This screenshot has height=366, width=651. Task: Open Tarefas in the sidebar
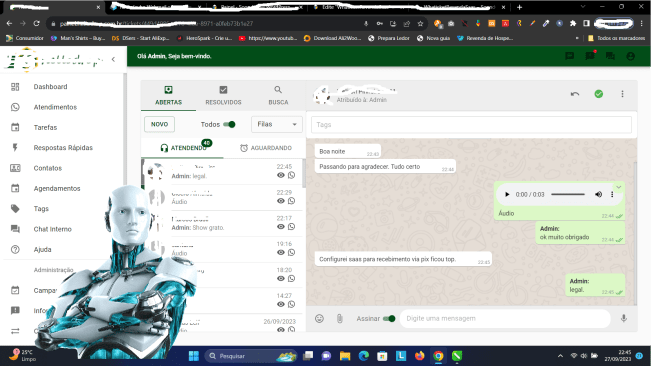tap(45, 127)
